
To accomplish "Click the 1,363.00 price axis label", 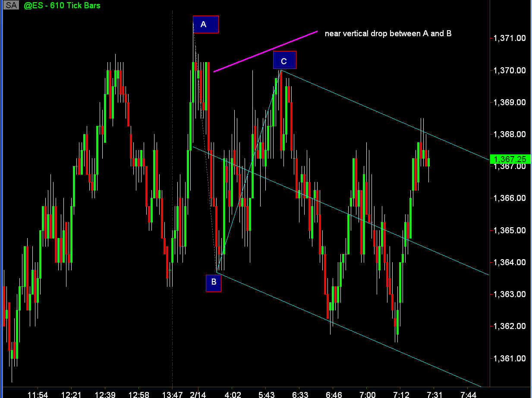I will [x=510, y=295].
